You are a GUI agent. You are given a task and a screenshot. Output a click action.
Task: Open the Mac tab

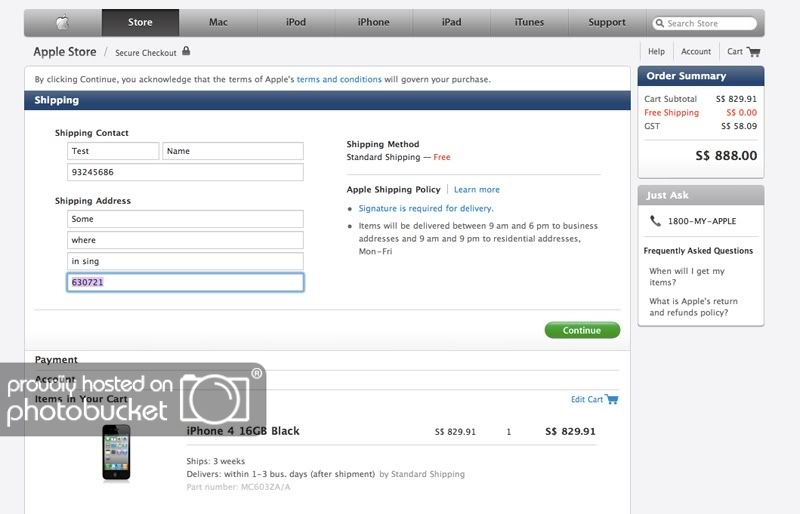218,22
